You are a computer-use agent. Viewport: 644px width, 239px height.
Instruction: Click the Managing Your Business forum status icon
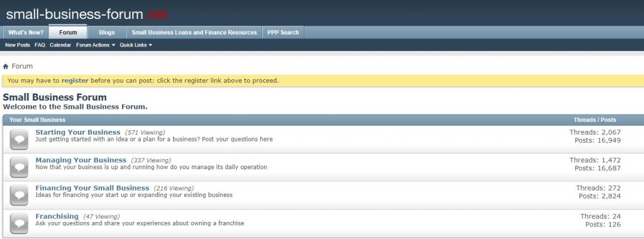pyautogui.click(x=19, y=167)
